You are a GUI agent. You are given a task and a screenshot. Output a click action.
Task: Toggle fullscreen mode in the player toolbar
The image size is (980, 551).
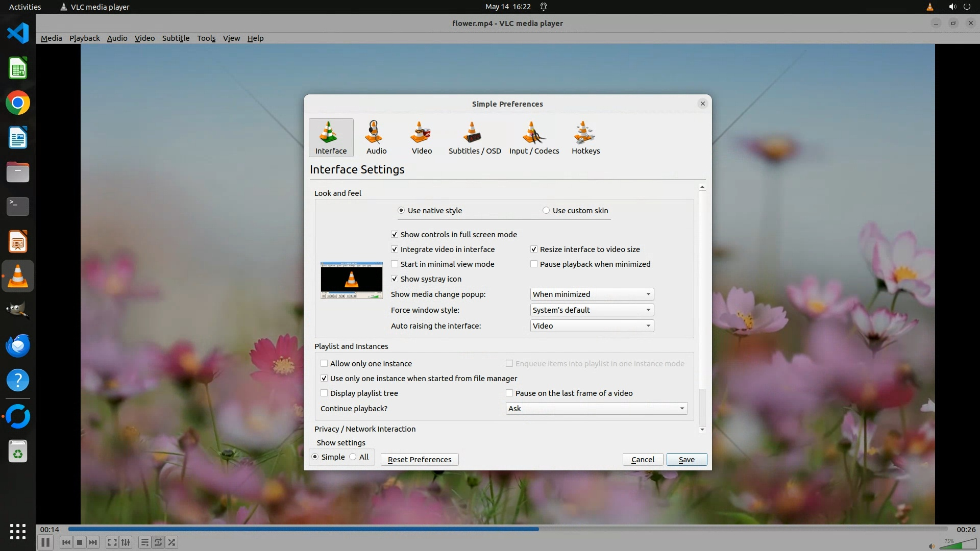pyautogui.click(x=112, y=542)
